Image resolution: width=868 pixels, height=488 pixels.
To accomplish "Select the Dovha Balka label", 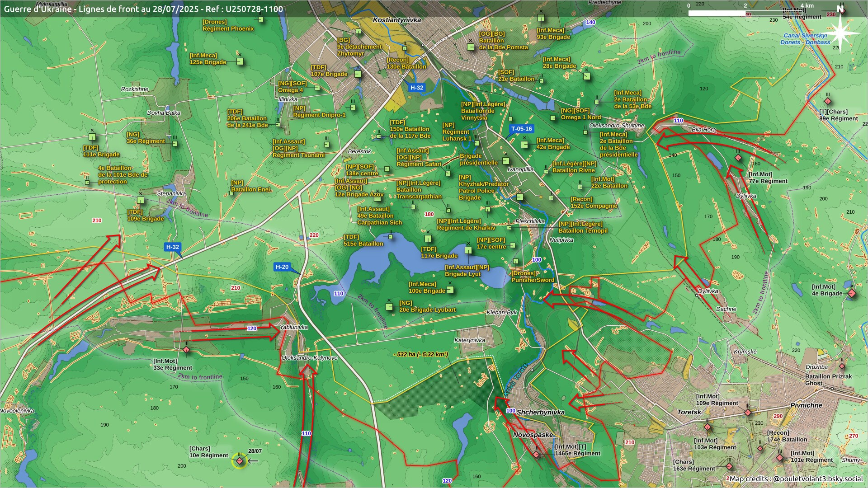I will [x=164, y=113].
